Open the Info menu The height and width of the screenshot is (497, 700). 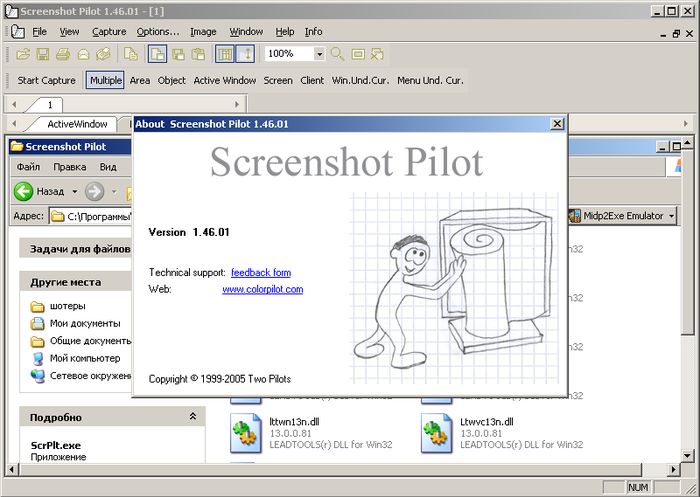click(313, 32)
